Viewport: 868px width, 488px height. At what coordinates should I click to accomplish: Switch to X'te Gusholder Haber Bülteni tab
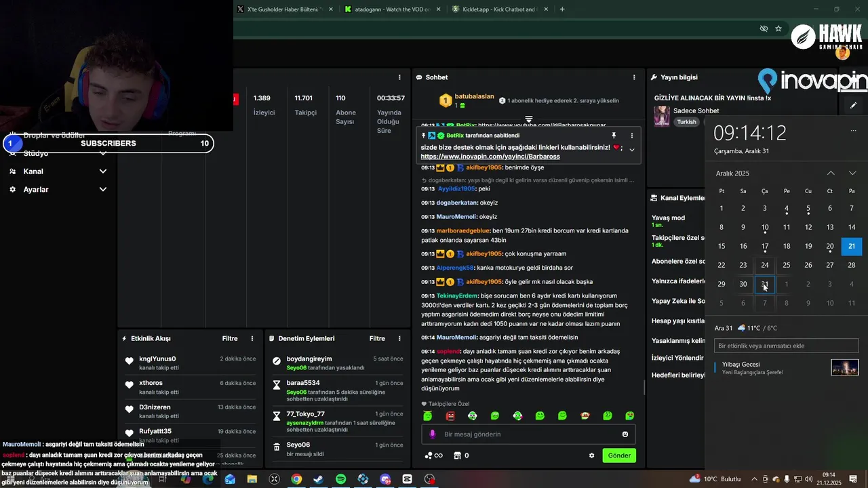285,9
